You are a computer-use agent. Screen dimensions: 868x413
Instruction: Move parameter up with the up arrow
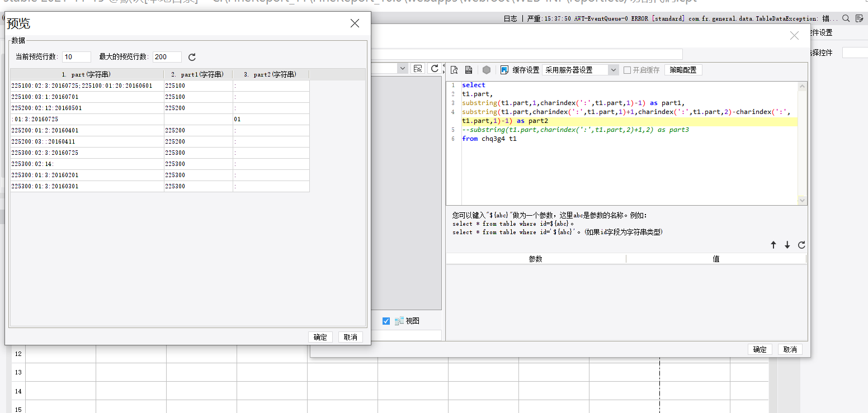773,245
